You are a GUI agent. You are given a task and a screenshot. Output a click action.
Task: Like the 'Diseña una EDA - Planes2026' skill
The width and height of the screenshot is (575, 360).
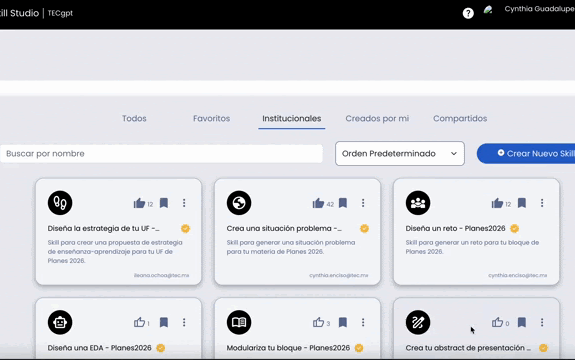139,322
